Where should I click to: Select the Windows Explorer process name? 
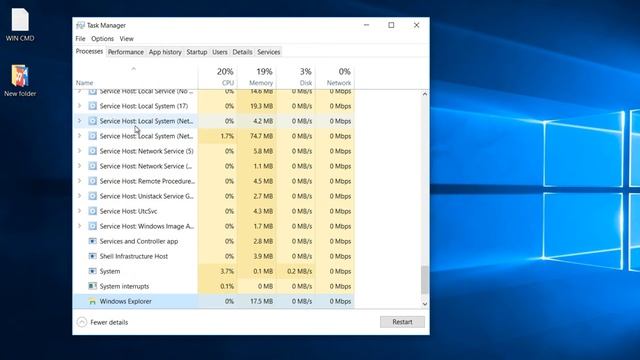pos(125,301)
